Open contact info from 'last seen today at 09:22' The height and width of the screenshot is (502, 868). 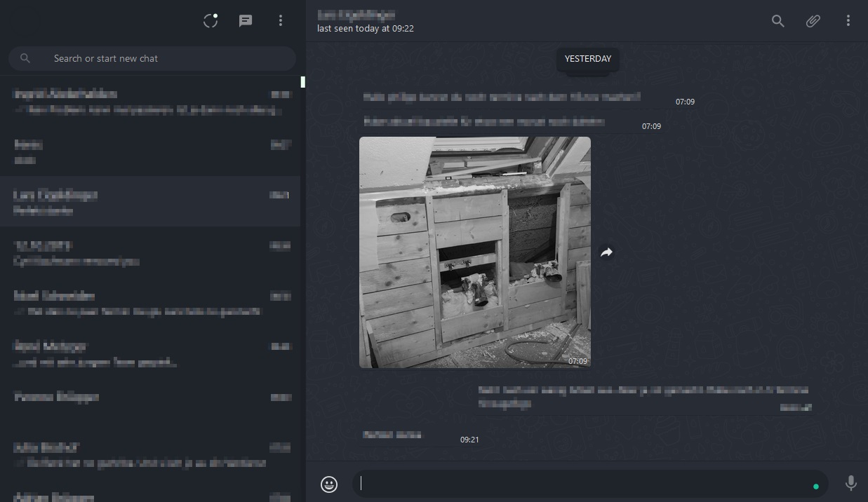pos(365,29)
